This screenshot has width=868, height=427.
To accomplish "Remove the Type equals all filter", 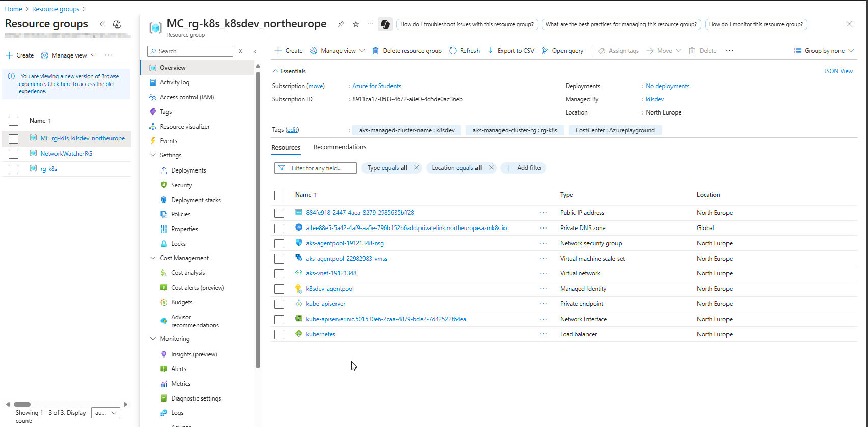I will pyautogui.click(x=417, y=167).
